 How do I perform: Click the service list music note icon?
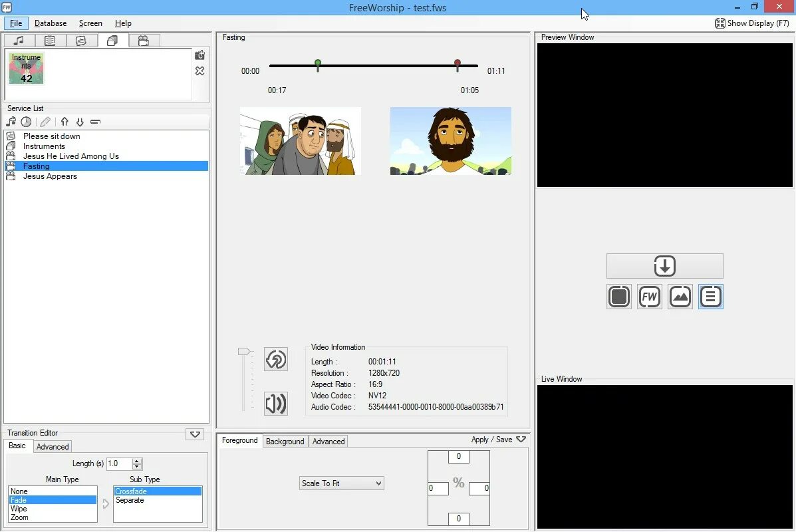click(11, 122)
